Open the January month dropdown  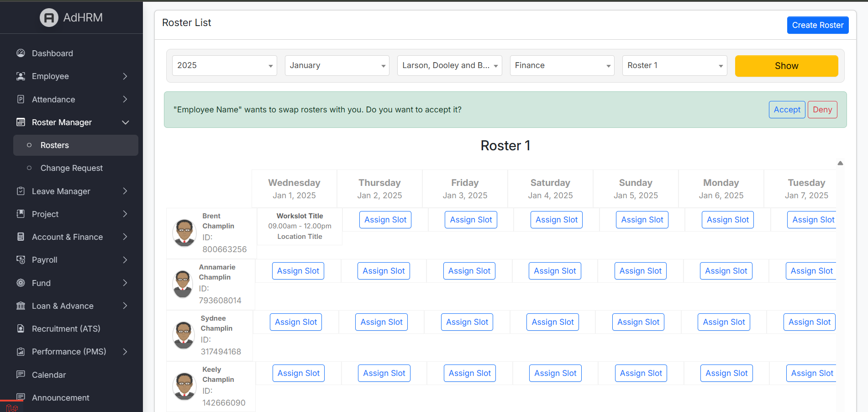337,66
